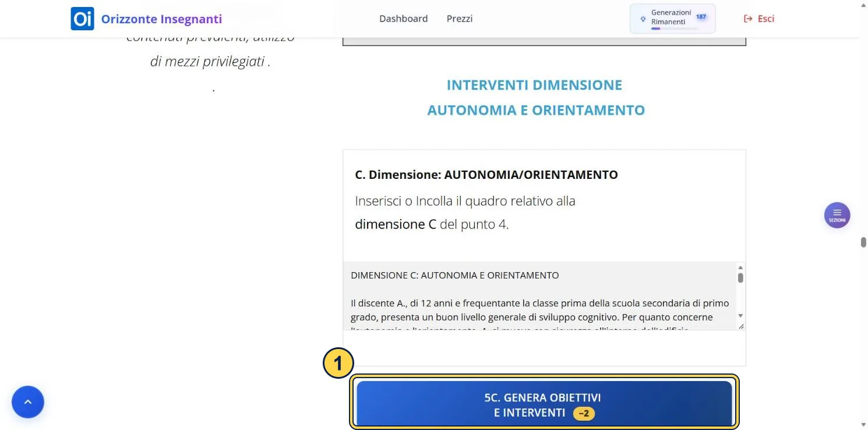The width and height of the screenshot is (868, 430).
Task: Open the Sezioni floating menu button
Action: pos(837,215)
